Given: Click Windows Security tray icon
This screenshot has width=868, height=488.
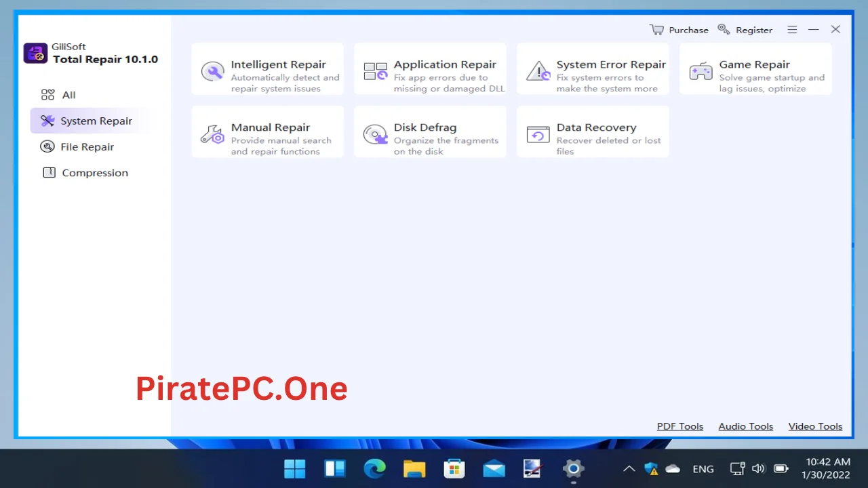Looking at the screenshot, I should pos(651,468).
